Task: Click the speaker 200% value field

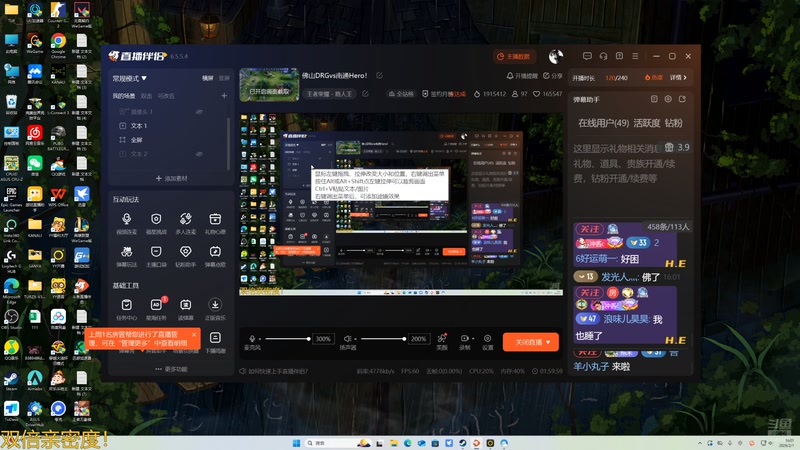Action: coord(418,339)
